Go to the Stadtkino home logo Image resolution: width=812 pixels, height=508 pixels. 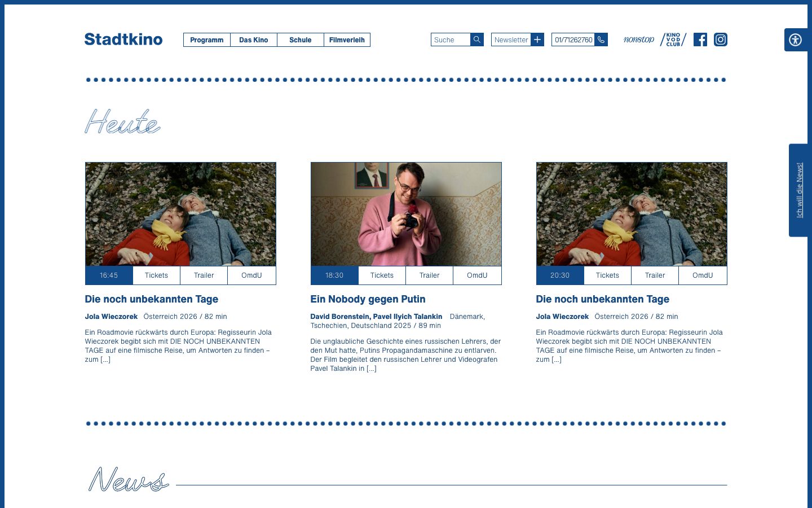tap(123, 40)
